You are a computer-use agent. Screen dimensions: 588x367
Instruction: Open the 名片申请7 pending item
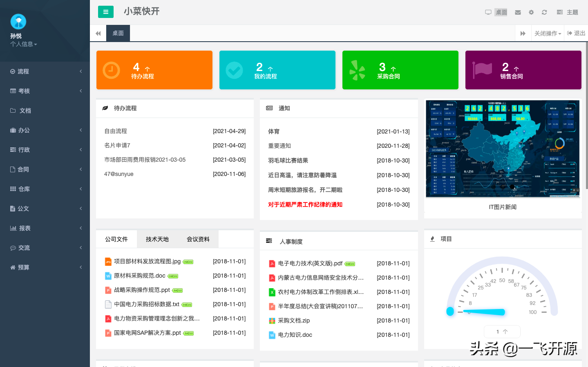(117, 145)
